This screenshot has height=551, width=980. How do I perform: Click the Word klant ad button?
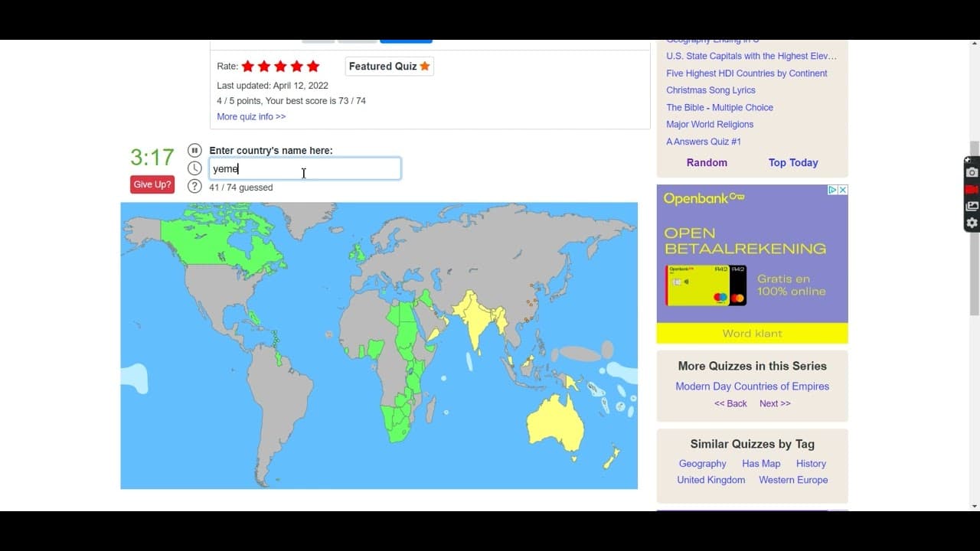752,334
